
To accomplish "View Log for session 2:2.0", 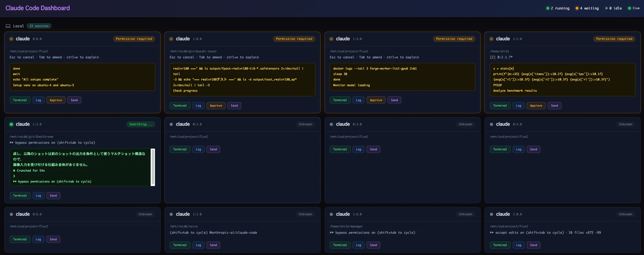I will [518, 106].
